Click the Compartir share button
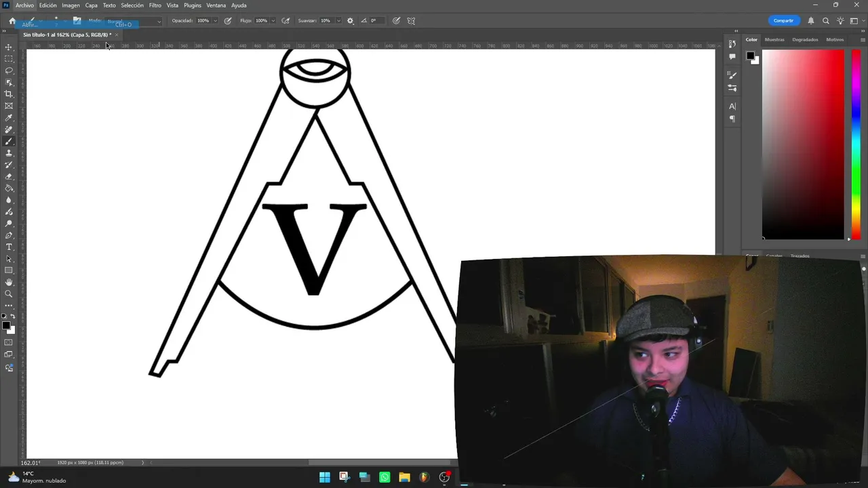Image resolution: width=868 pixels, height=488 pixels. pyautogui.click(x=783, y=20)
